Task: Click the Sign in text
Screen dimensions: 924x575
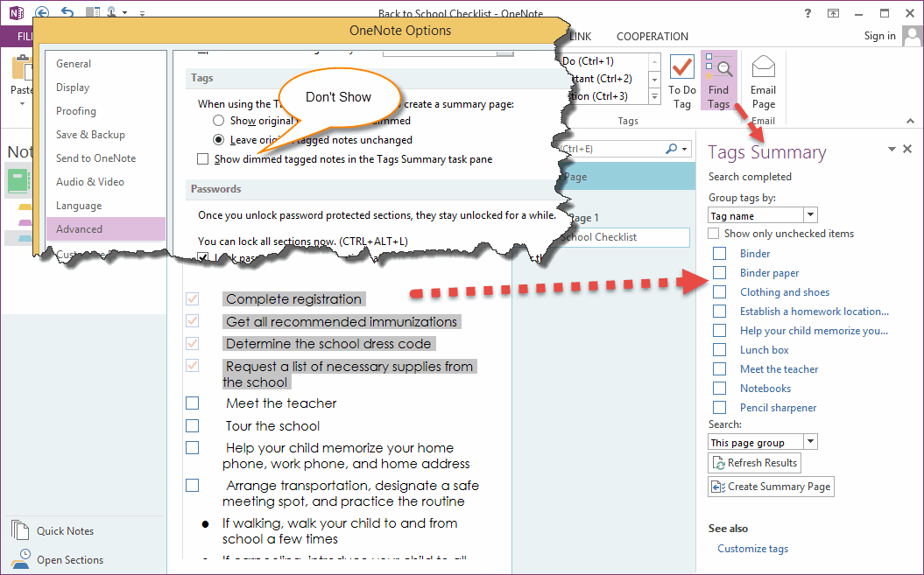Action: 880,36
